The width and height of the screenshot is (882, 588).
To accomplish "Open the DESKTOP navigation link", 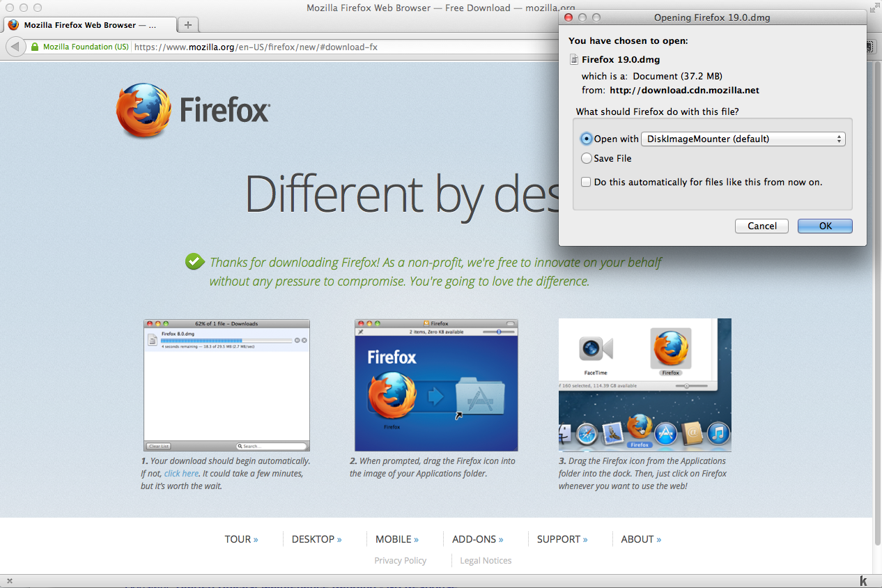I will (x=317, y=539).
